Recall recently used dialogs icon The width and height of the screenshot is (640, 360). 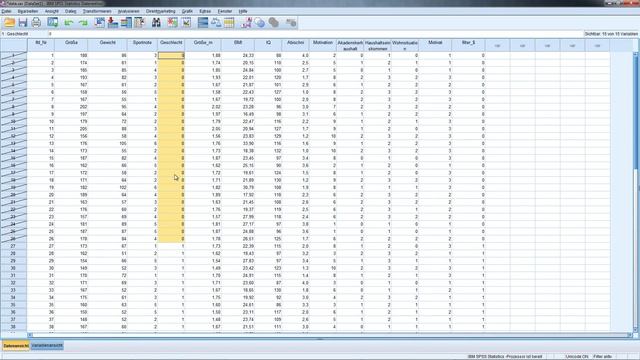click(53, 23)
